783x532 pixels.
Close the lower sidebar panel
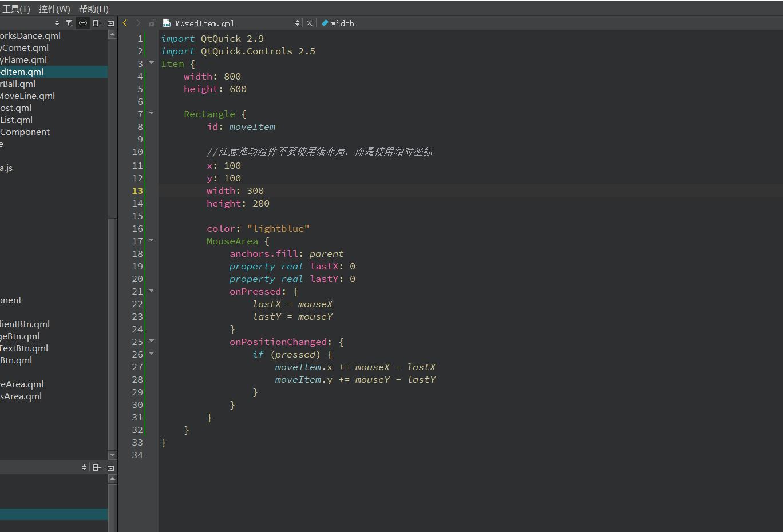pos(110,467)
